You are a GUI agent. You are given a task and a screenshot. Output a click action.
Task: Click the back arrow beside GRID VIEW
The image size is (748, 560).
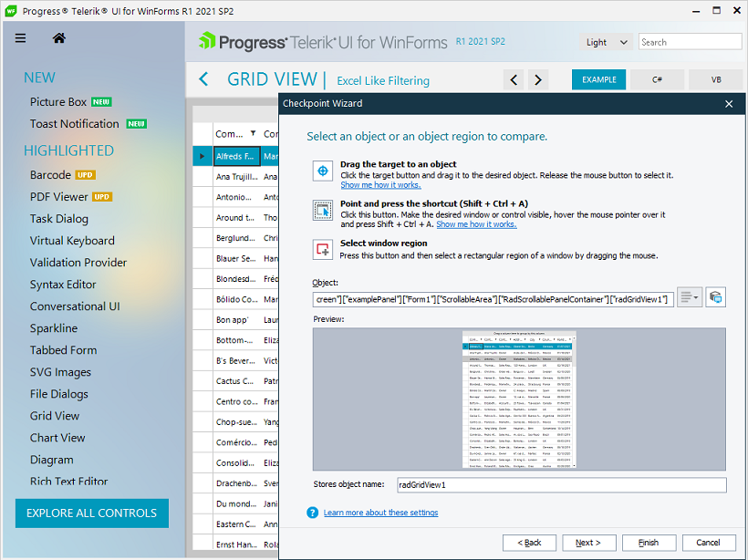point(203,79)
